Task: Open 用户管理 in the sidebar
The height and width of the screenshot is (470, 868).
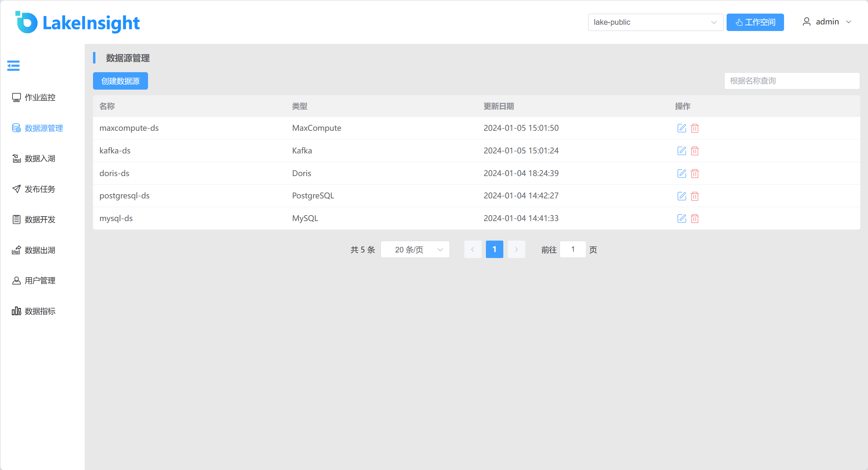Action: [40, 281]
